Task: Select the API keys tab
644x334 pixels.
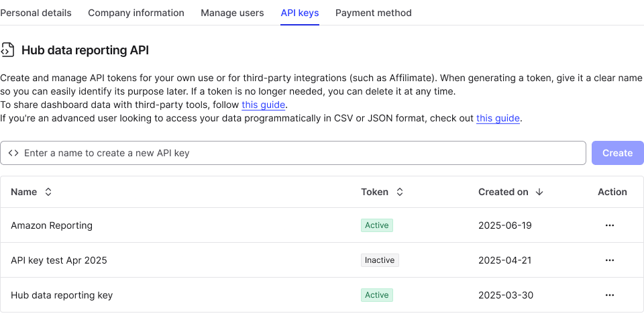Action: [x=300, y=13]
